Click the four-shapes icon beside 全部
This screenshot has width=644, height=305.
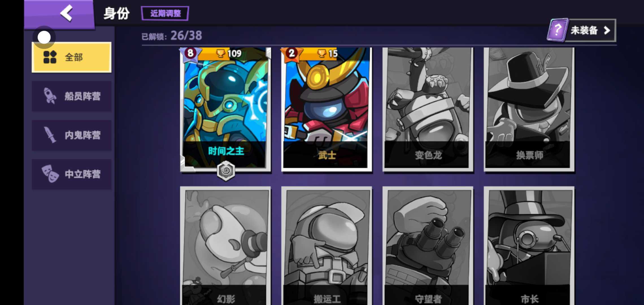(50, 57)
